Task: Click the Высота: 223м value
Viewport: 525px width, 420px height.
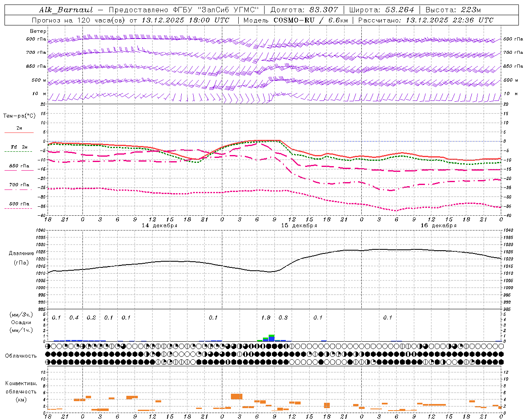Action: 453,10
